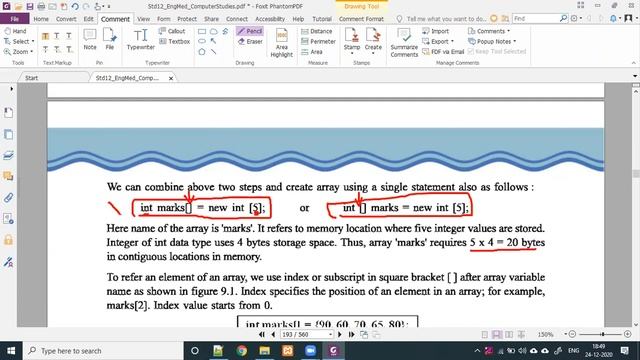Select the Arrow drawing tool

coord(213,41)
